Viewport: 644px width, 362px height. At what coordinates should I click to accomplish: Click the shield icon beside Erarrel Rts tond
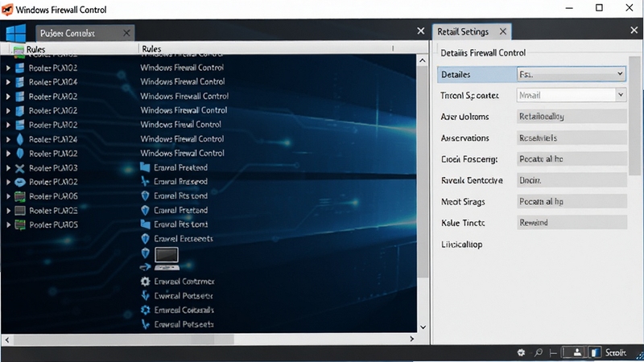[145, 195]
